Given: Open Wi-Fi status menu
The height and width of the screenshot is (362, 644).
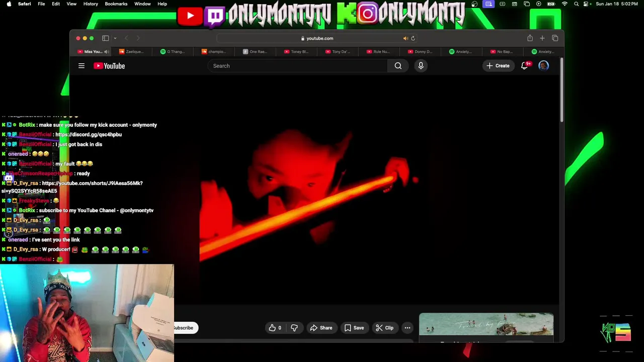Looking at the screenshot, I should (x=565, y=4).
